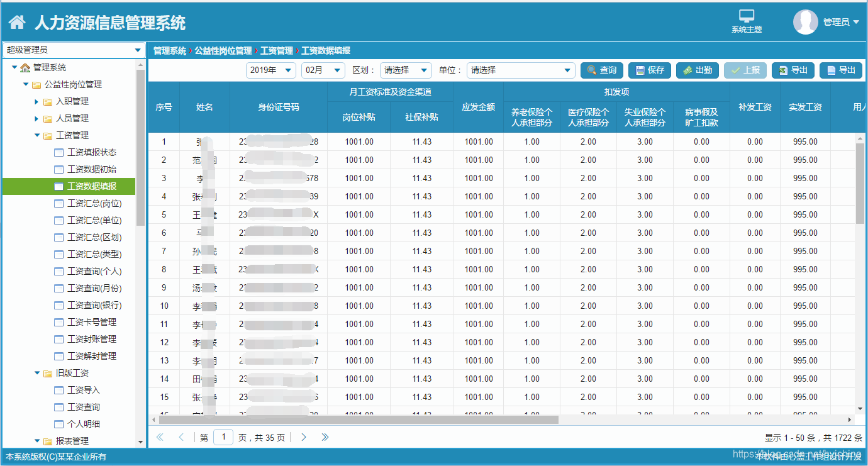The width and height of the screenshot is (868, 466).
Task: Open 工资封账管理 page
Action: coord(92,339)
